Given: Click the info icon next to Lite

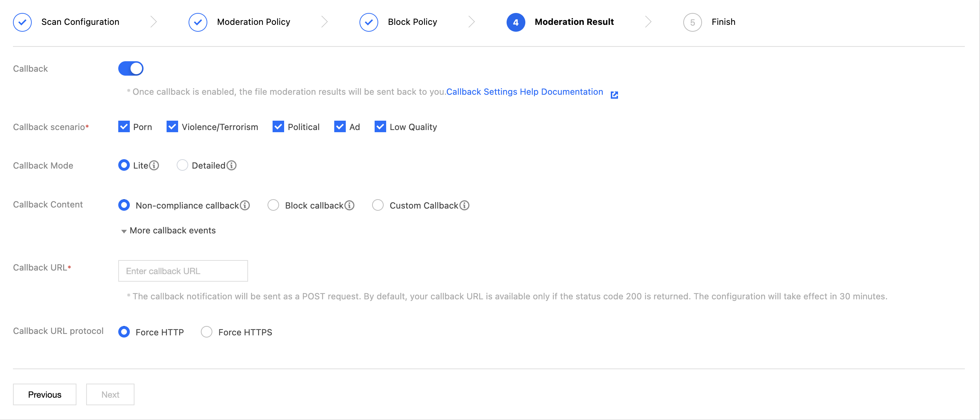Looking at the screenshot, I should coord(154,165).
